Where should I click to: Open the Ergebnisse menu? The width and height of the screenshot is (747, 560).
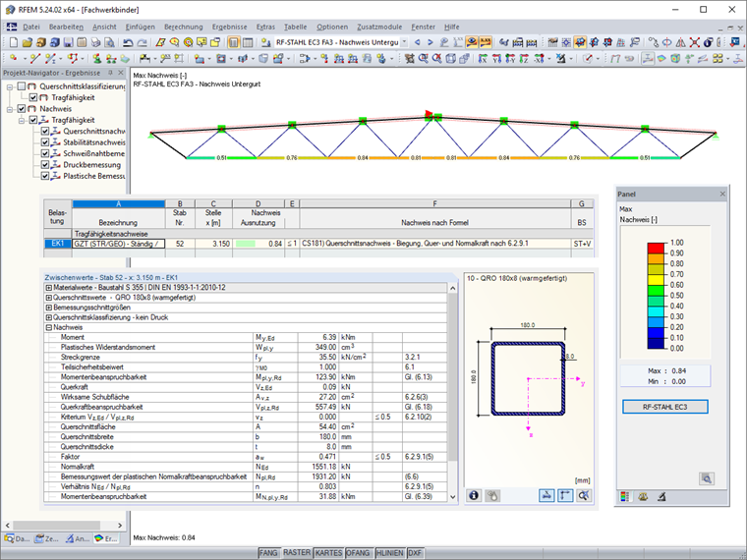[x=230, y=28]
